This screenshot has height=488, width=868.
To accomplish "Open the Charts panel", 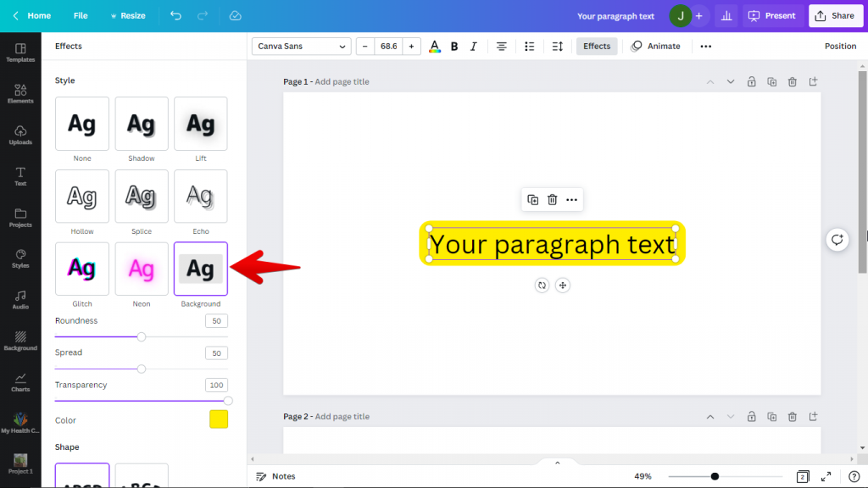I will point(19,384).
